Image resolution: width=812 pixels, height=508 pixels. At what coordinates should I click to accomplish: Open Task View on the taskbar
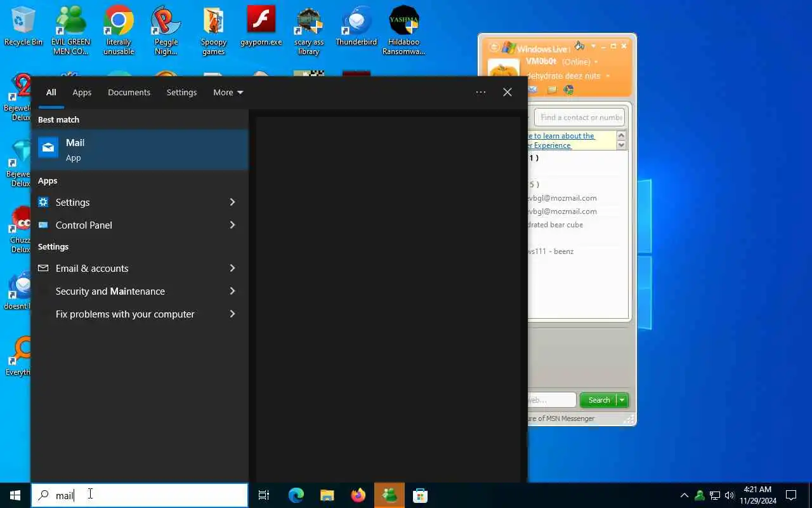click(264, 495)
